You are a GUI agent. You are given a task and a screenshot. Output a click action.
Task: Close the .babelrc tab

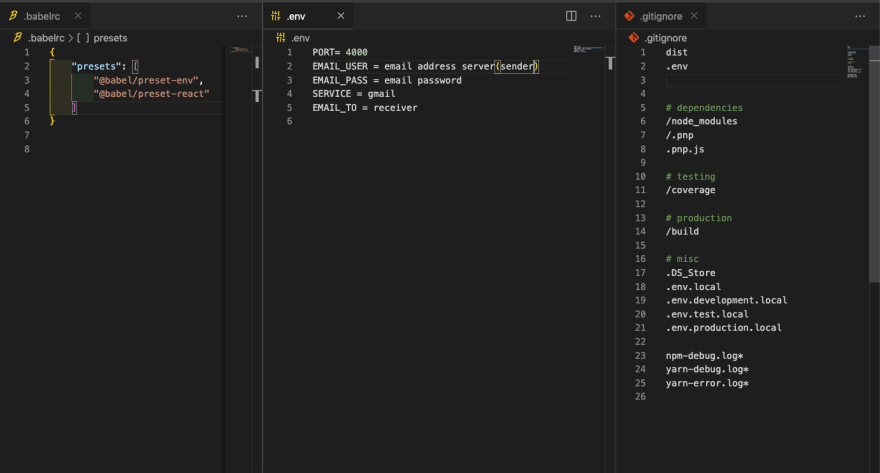pyautogui.click(x=78, y=16)
